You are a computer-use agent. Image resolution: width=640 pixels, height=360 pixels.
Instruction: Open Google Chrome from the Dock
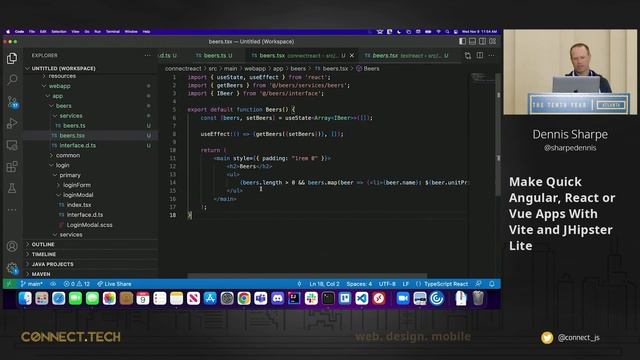coord(244,298)
